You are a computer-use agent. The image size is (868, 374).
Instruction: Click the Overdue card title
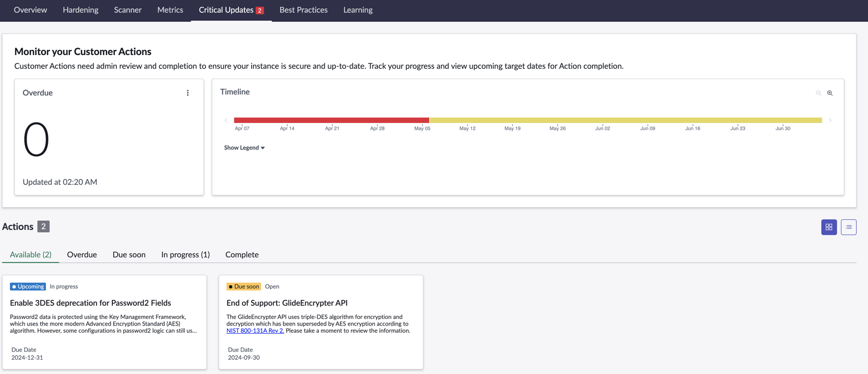pos(38,93)
